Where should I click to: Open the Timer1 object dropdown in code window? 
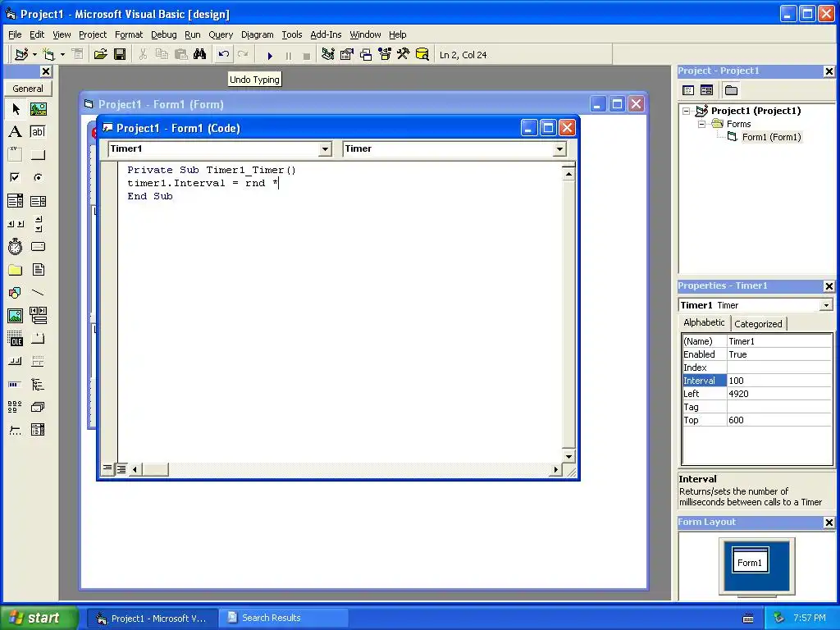(325, 149)
